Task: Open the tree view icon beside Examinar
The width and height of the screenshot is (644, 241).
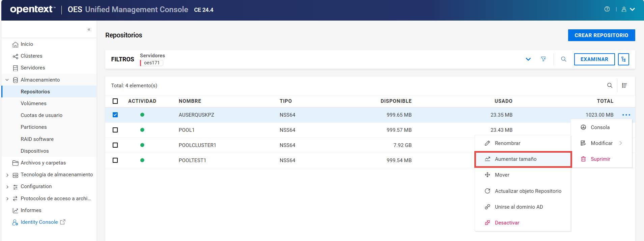Action: (623, 59)
